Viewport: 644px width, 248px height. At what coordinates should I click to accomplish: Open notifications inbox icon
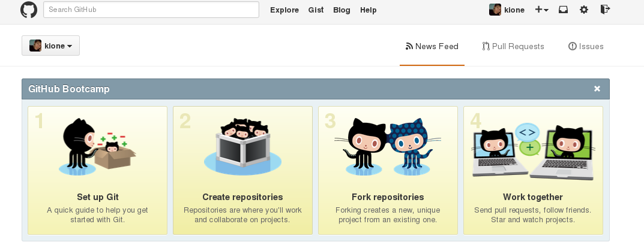click(x=564, y=10)
